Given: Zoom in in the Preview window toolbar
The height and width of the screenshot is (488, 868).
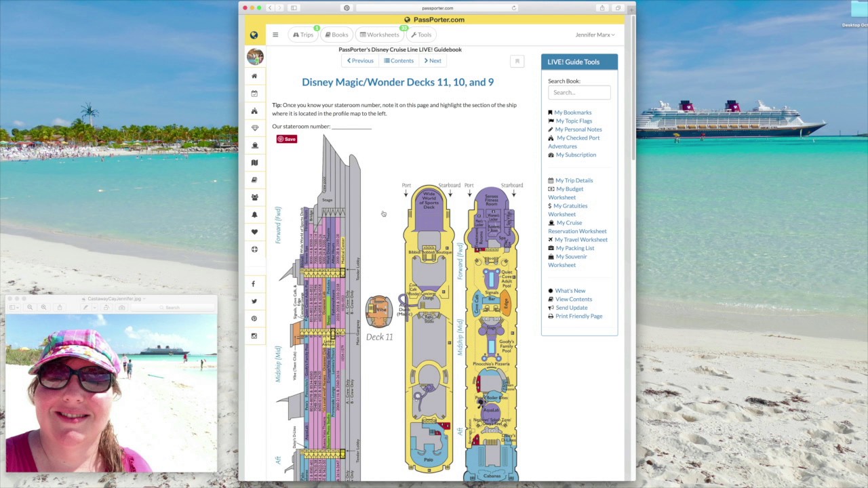Looking at the screenshot, I should (43, 308).
